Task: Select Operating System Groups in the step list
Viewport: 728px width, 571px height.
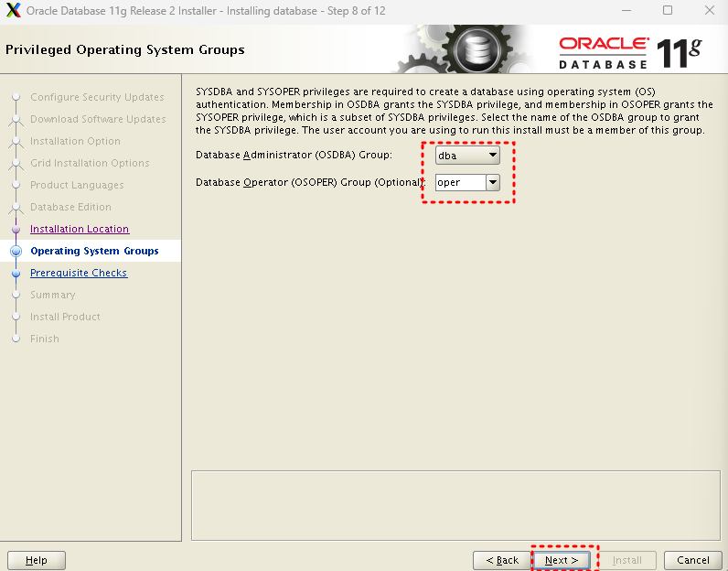Action: (94, 251)
